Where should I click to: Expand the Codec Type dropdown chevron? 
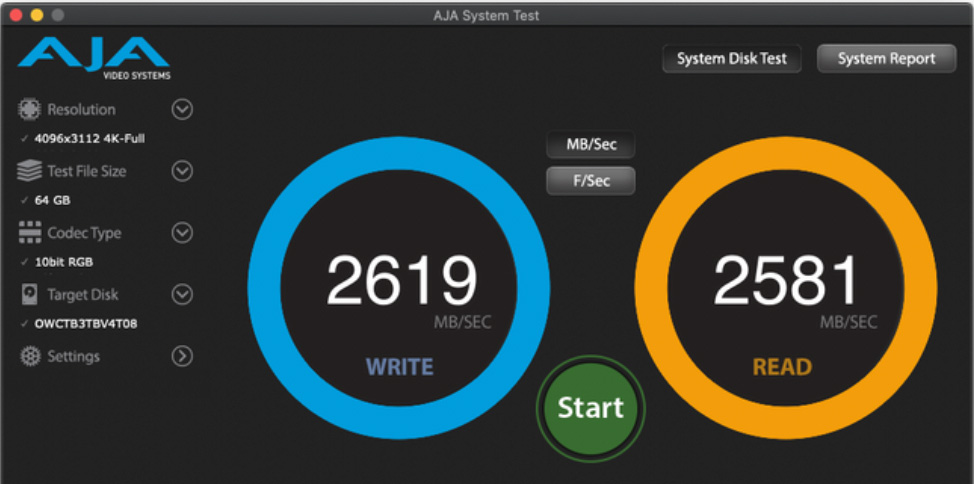(182, 233)
